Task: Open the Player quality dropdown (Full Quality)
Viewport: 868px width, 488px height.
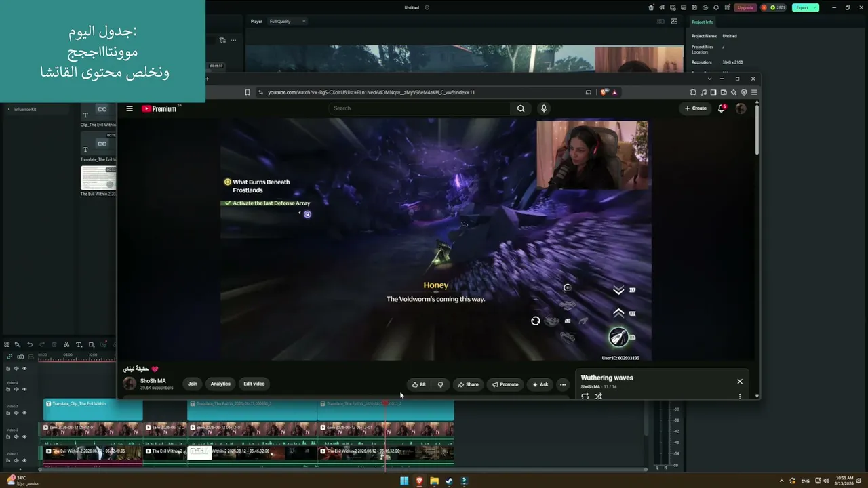Action: click(x=287, y=22)
